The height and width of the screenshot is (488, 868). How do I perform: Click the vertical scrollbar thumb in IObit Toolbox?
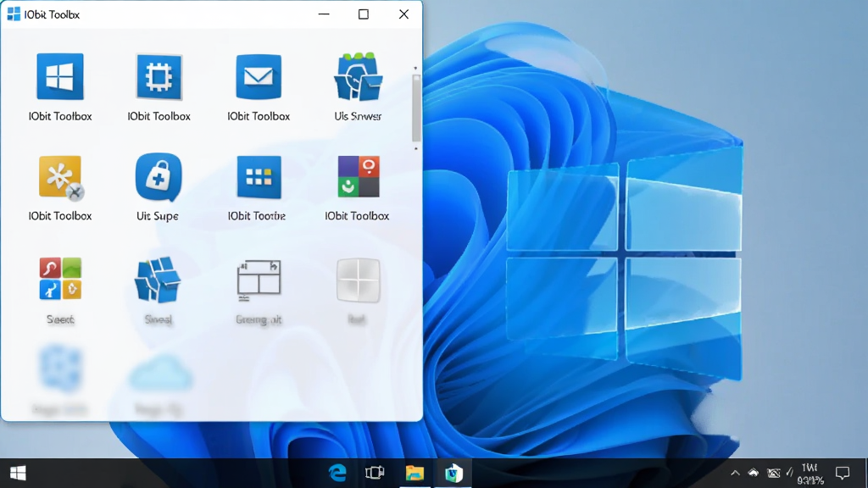tap(415, 108)
